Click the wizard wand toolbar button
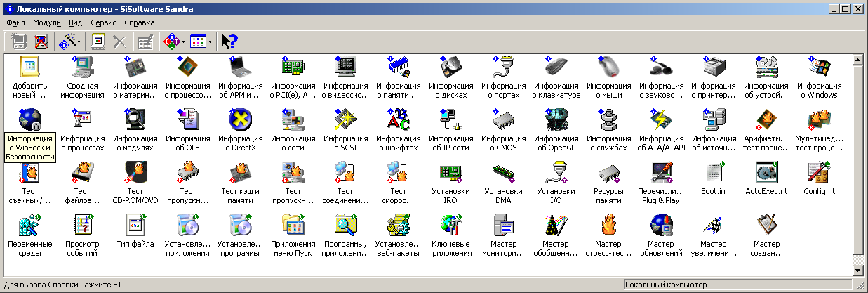 tap(67, 41)
